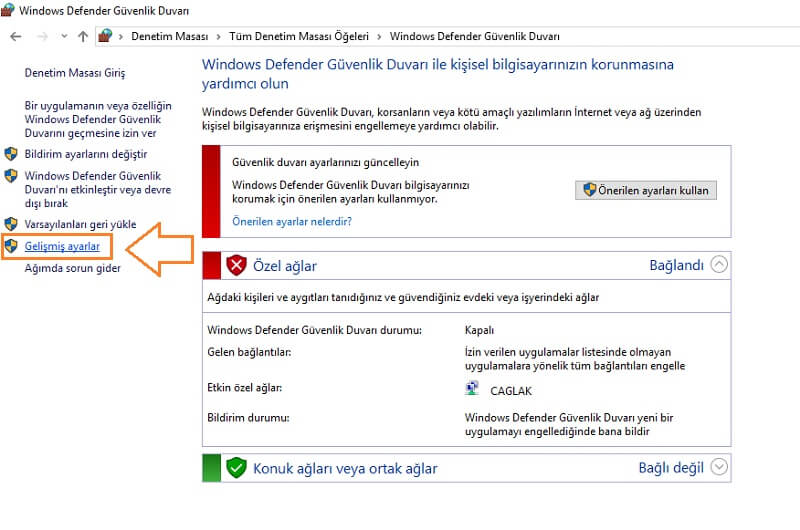Click the red shield Özel ağlar icon

[x=236, y=266]
